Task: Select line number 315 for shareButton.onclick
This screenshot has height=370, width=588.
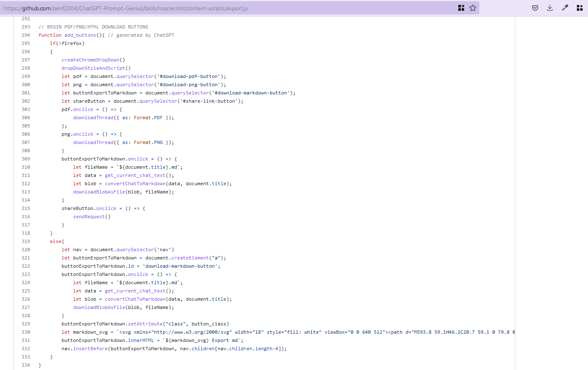Action: coord(26,208)
